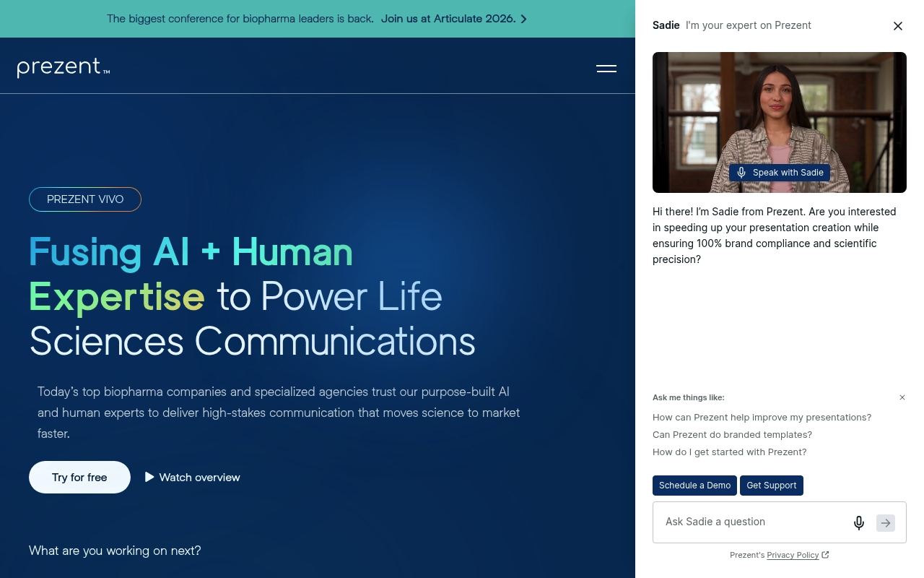Image resolution: width=924 pixels, height=578 pixels.
Task: Ask 'How can Prezent help improve my presentations?'
Action: 762,417
